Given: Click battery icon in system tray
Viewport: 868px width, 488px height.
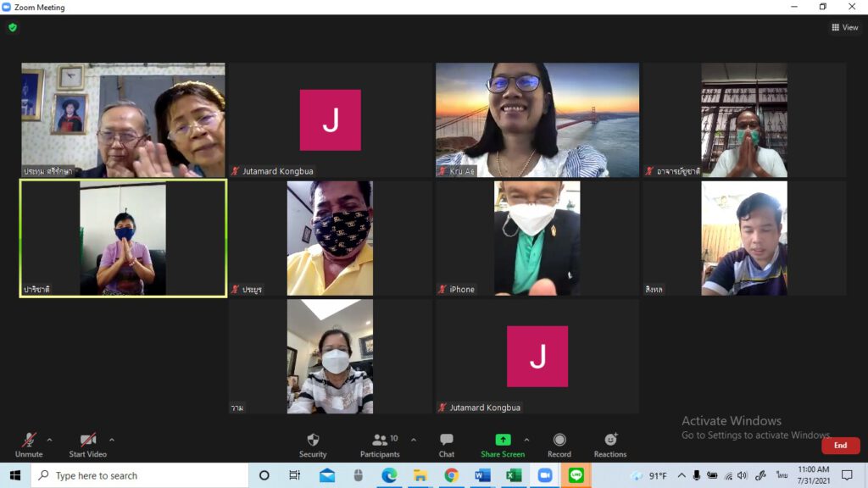Looking at the screenshot, I should [712, 475].
